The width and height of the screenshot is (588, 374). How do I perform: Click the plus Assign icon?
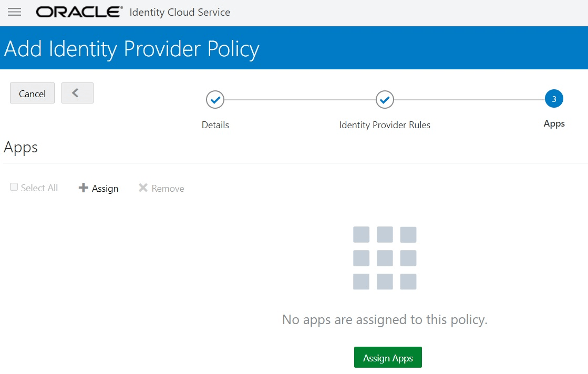click(x=84, y=188)
